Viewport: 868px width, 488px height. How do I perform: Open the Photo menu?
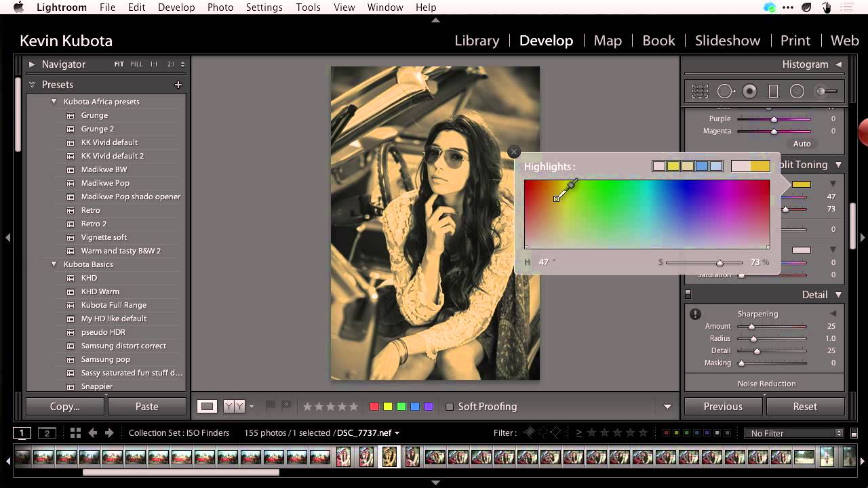(x=220, y=7)
